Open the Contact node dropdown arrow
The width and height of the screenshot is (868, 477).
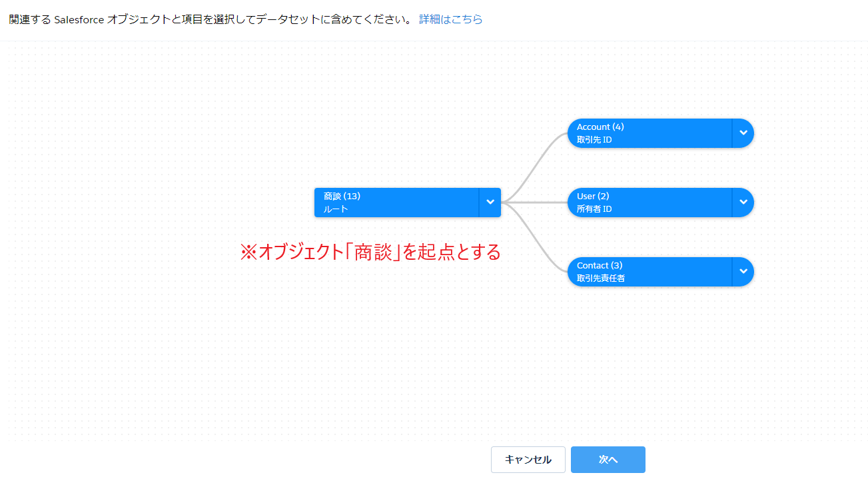[x=743, y=272]
